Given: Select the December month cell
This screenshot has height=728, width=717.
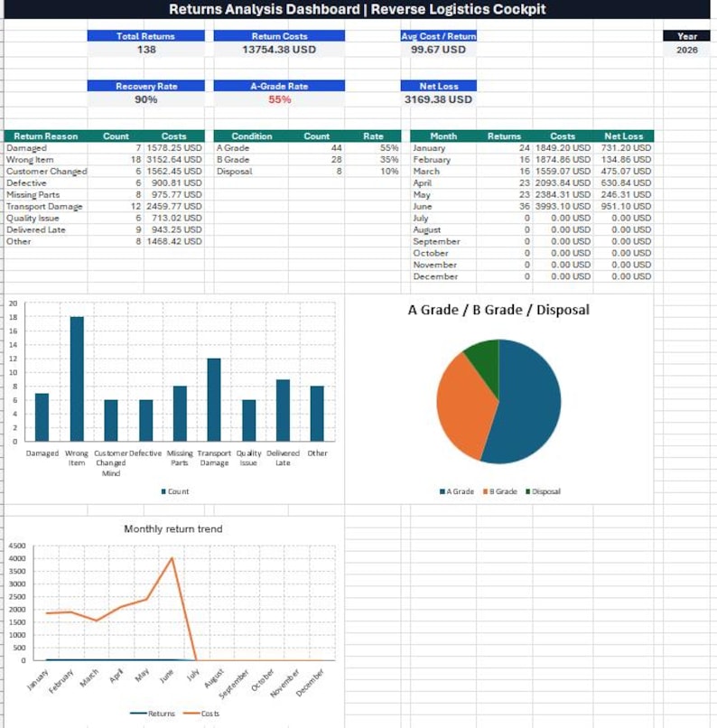Looking at the screenshot, I should [443, 276].
